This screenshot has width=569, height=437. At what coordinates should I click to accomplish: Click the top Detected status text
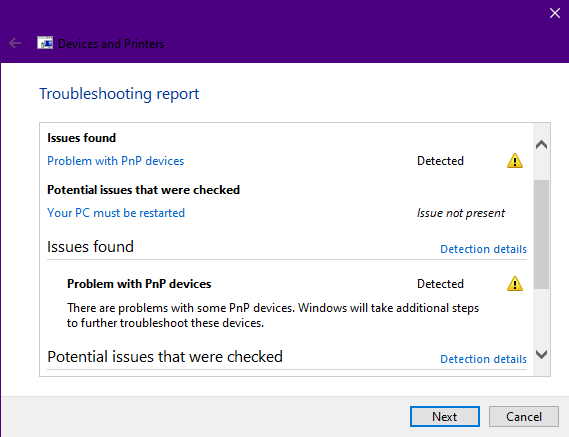(x=440, y=161)
